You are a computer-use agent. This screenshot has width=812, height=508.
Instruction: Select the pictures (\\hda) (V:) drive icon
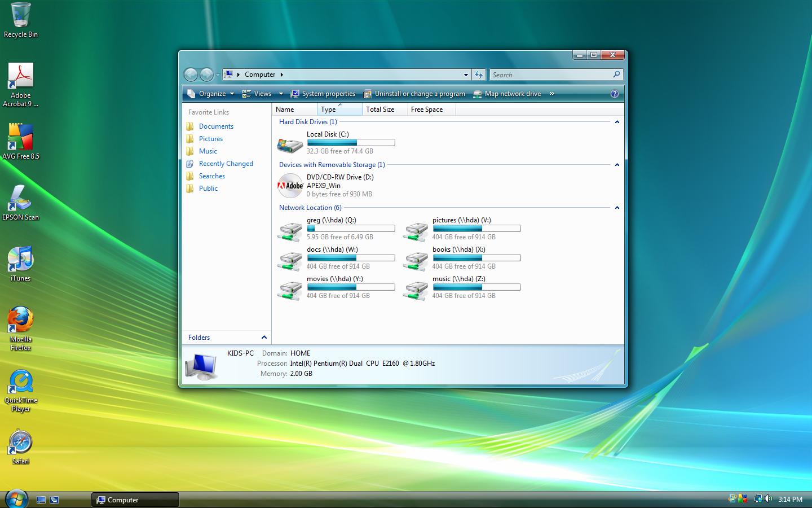[416, 230]
